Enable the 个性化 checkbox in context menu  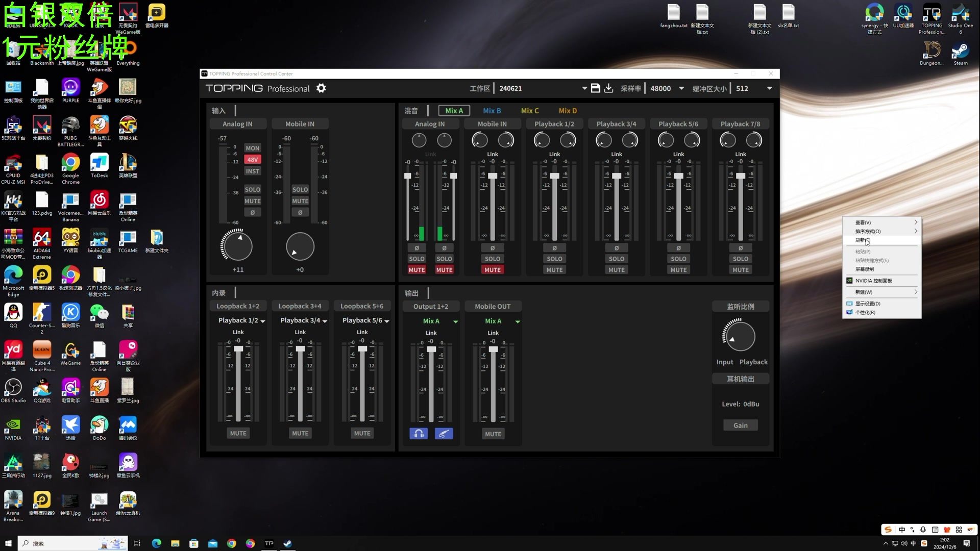pos(868,313)
